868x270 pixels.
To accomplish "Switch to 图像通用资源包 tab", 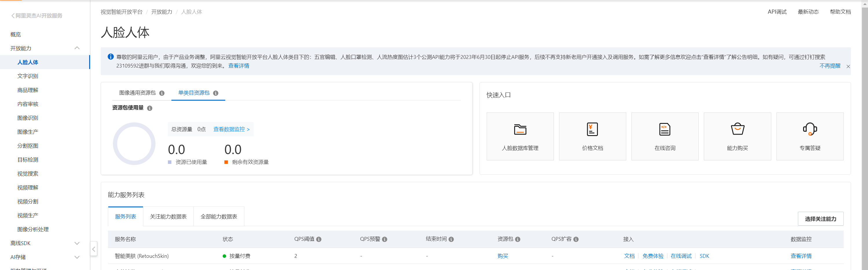I will point(138,93).
